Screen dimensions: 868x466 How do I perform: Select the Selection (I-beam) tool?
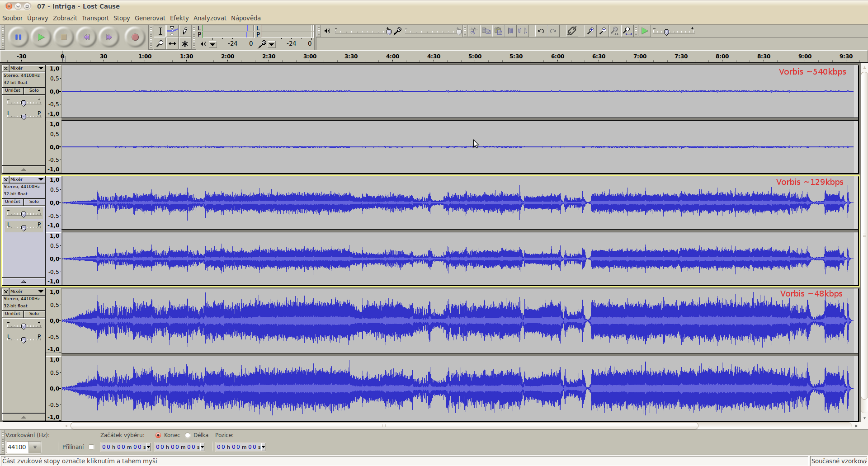point(160,31)
